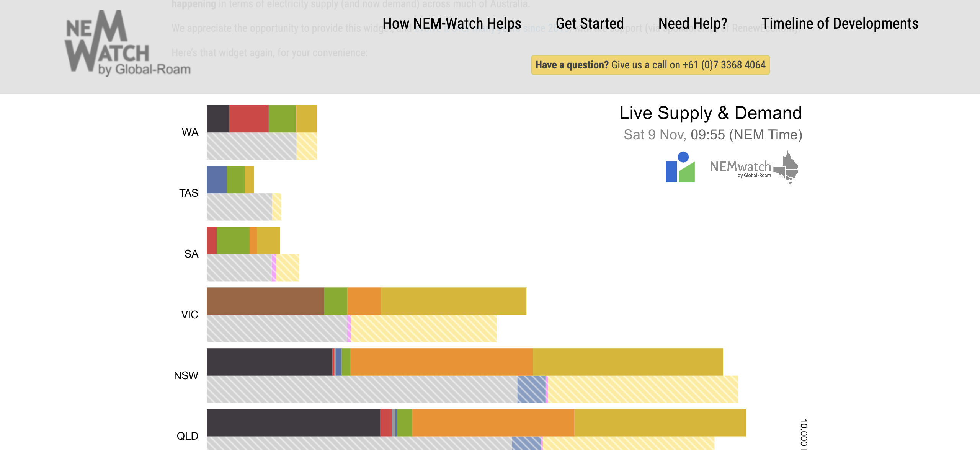Image resolution: width=980 pixels, height=450 pixels.
Task: Click the WA region label
Action: point(190,132)
